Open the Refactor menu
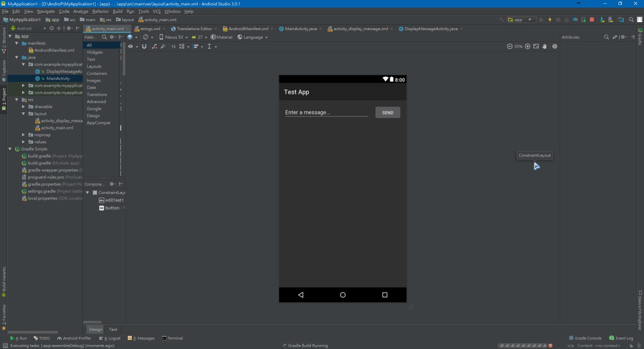 [100, 11]
